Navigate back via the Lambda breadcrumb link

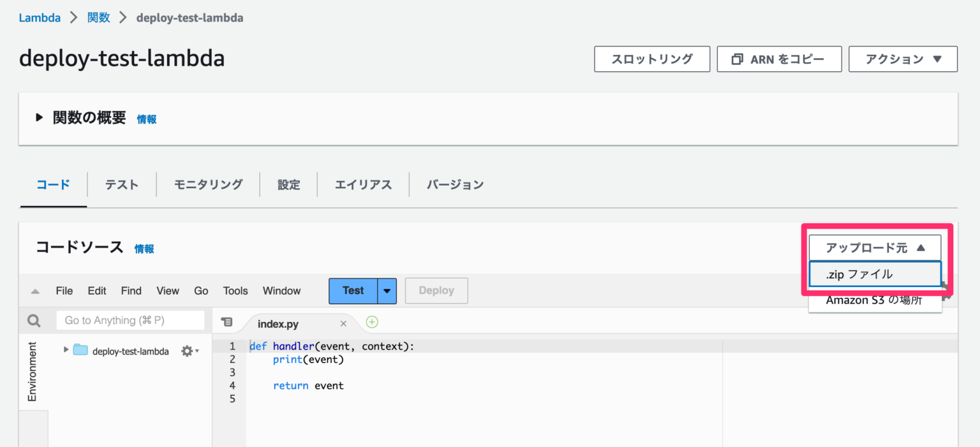coord(40,18)
